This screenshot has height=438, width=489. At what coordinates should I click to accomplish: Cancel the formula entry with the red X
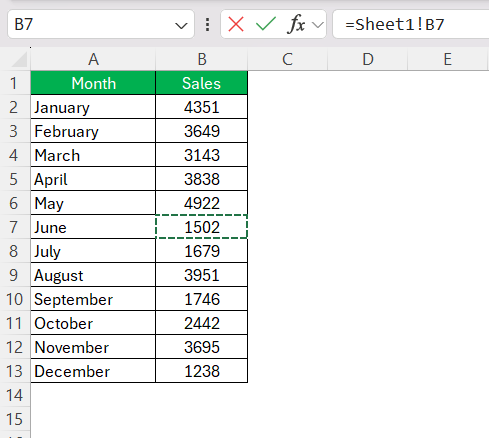[x=236, y=24]
